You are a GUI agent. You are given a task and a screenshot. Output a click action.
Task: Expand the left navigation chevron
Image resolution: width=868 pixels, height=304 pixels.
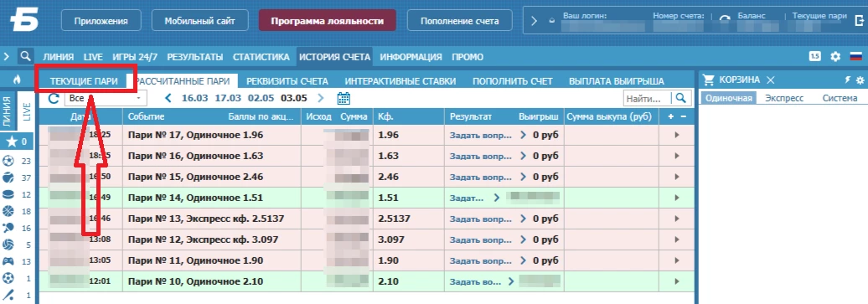click(x=7, y=56)
